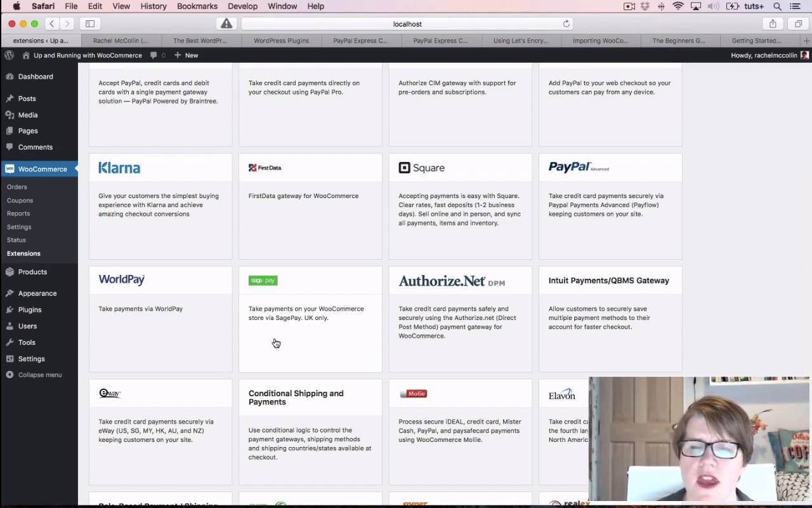Open Spotlight search in menu bar
The image size is (812, 508).
click(x=777, y=6)
